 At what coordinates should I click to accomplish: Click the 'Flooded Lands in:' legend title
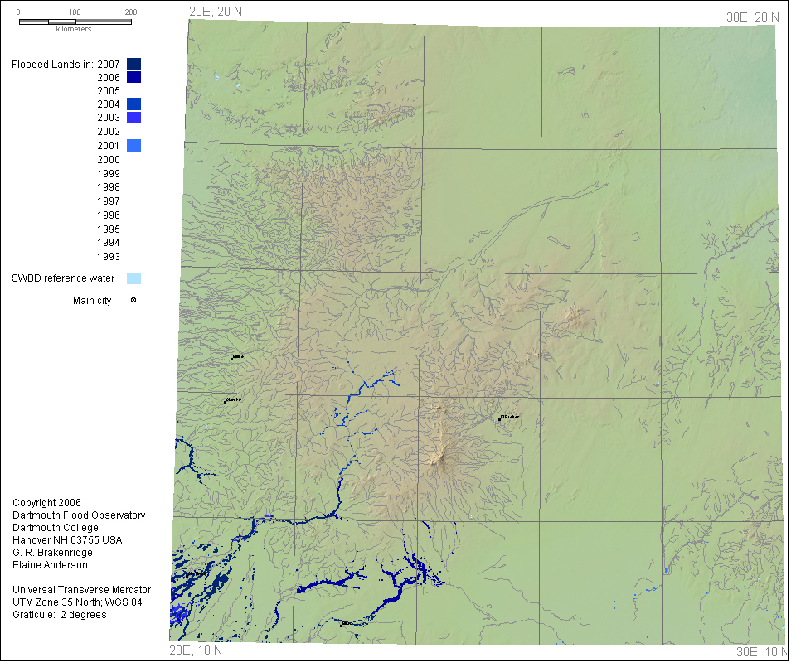(x=52, y=64)
